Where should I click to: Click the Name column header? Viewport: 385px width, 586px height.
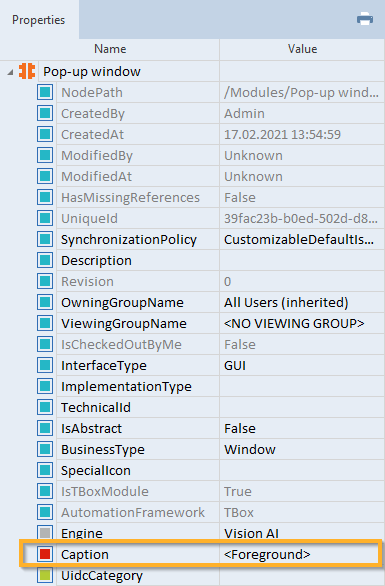point(110,49)
